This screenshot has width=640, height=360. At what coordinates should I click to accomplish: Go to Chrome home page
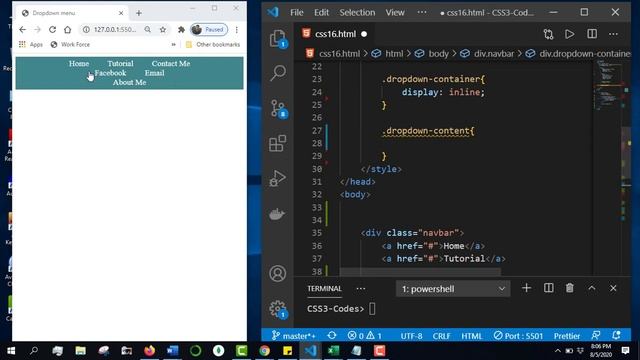pyautogui.click(x=67, y=29)
